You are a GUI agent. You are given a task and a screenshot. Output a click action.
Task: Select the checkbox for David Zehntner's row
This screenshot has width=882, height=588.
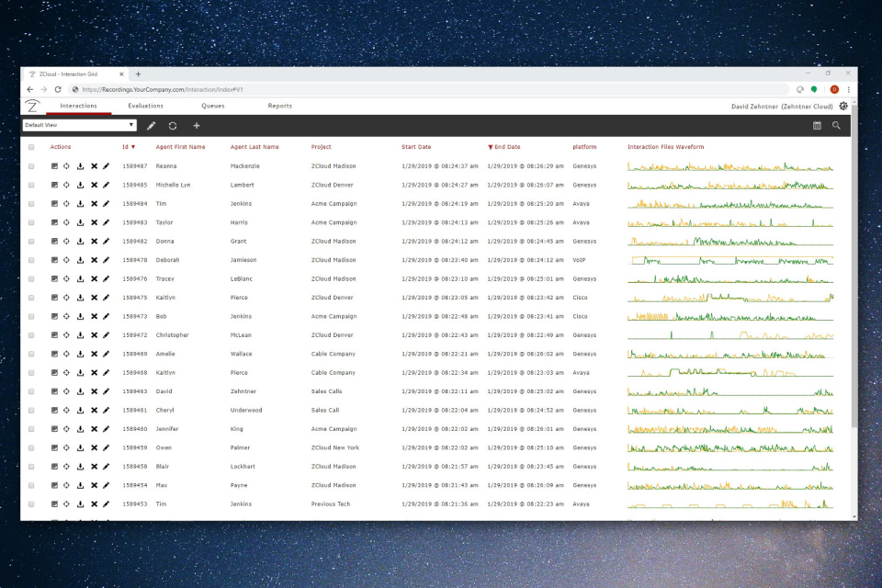coord(31,391)
